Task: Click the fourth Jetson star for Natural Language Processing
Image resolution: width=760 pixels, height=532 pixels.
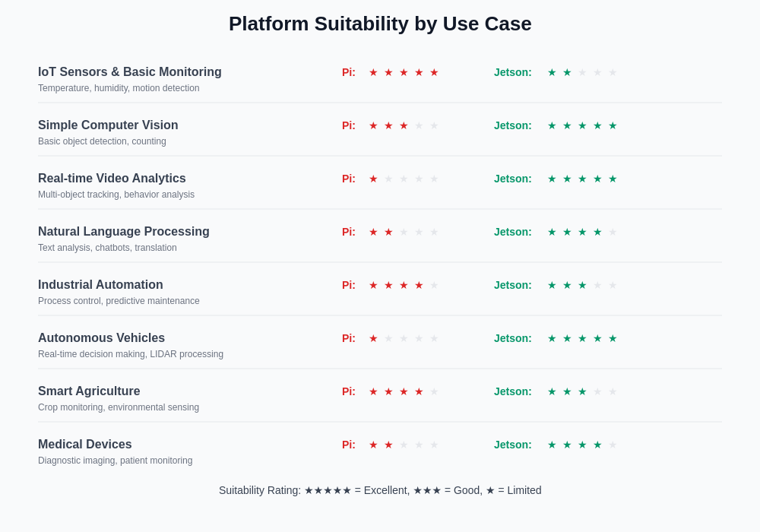Action: tap(597, 232)
